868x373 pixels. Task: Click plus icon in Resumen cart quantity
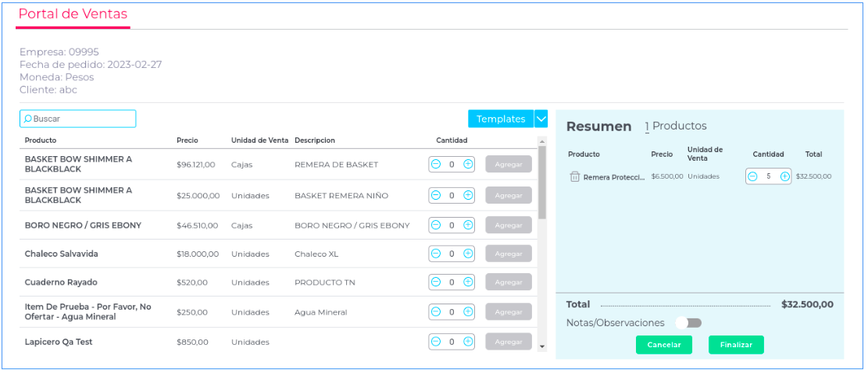784,176
